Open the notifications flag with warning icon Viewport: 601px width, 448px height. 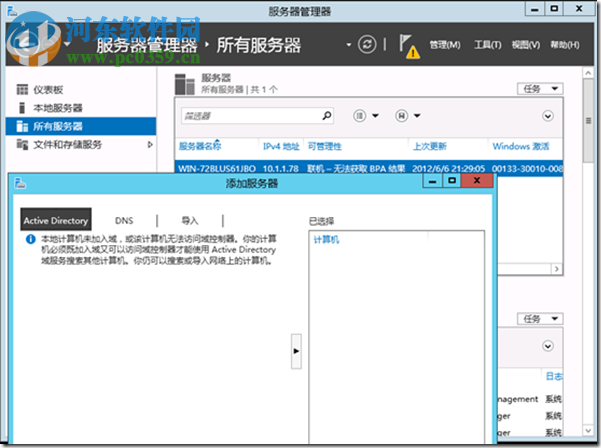pos(409,46)
